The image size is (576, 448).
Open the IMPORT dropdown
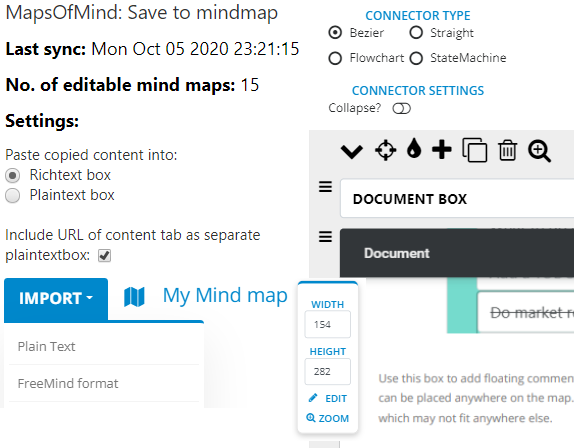click(56, 299)
